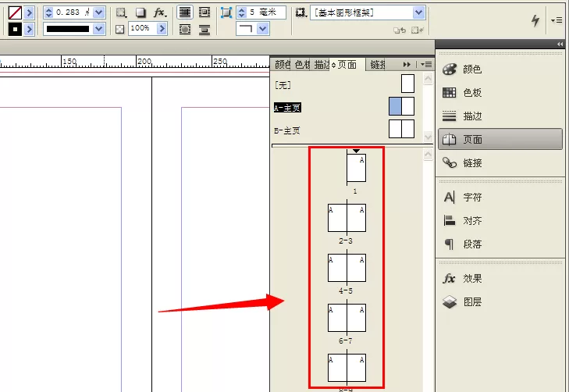Screen dimensions: 569x392
Task: Toggle the no text wrap icon
Action: coord(185,12)
